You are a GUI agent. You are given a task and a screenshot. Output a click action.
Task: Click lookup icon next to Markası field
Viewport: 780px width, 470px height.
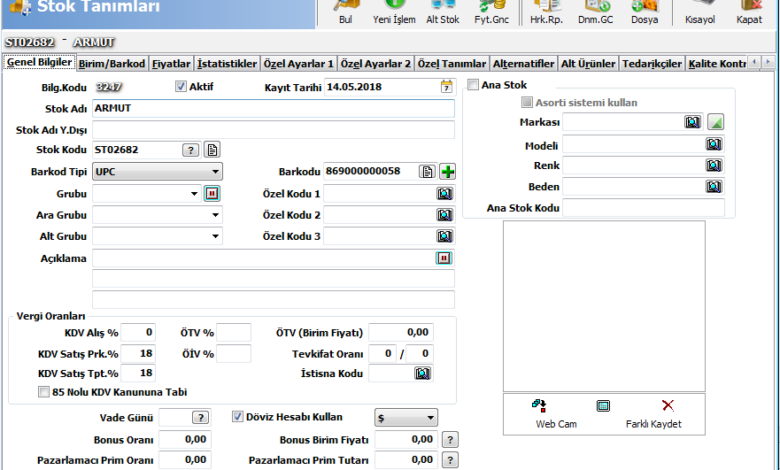pos(693,122)
